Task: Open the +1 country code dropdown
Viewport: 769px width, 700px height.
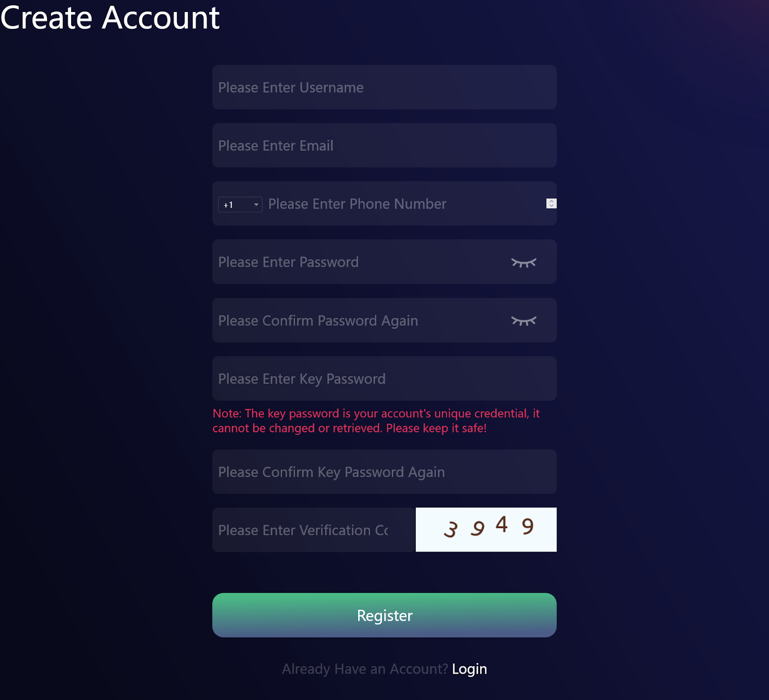Action: 240,205
